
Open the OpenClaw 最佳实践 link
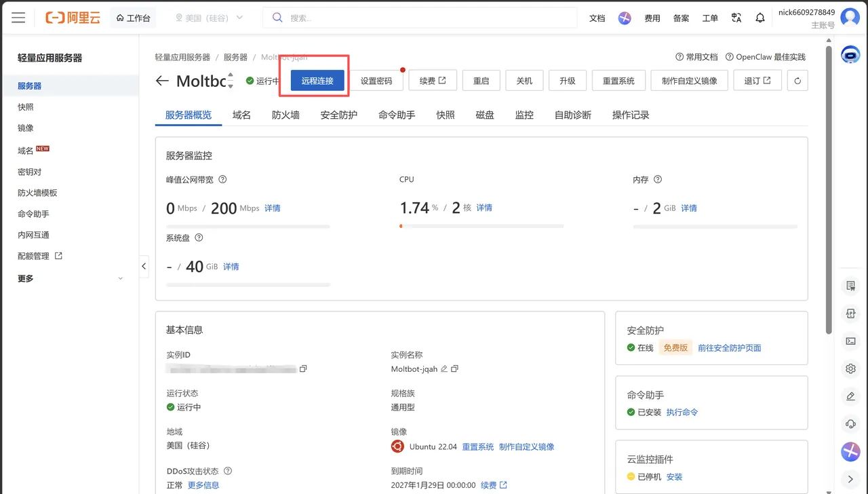(765, 57)
